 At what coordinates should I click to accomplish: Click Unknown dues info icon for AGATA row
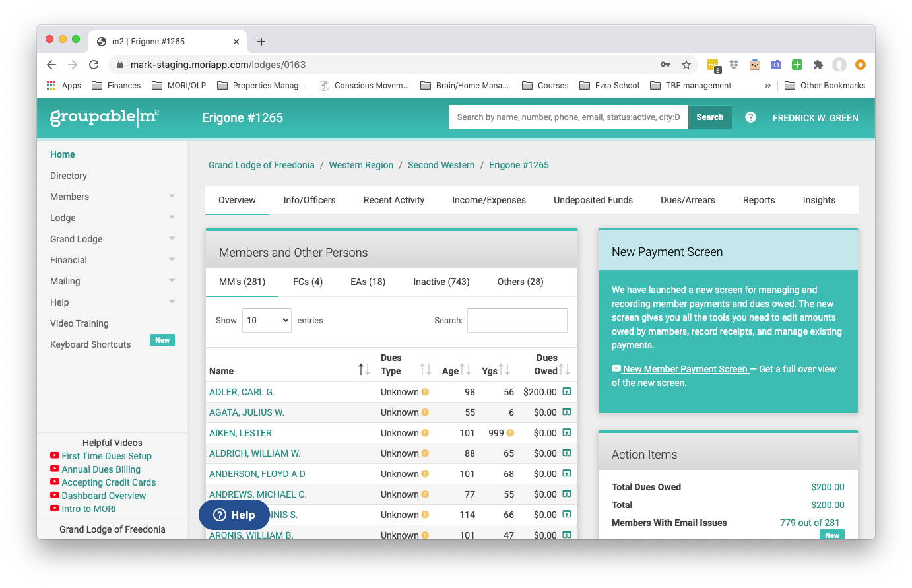[425, 412]
